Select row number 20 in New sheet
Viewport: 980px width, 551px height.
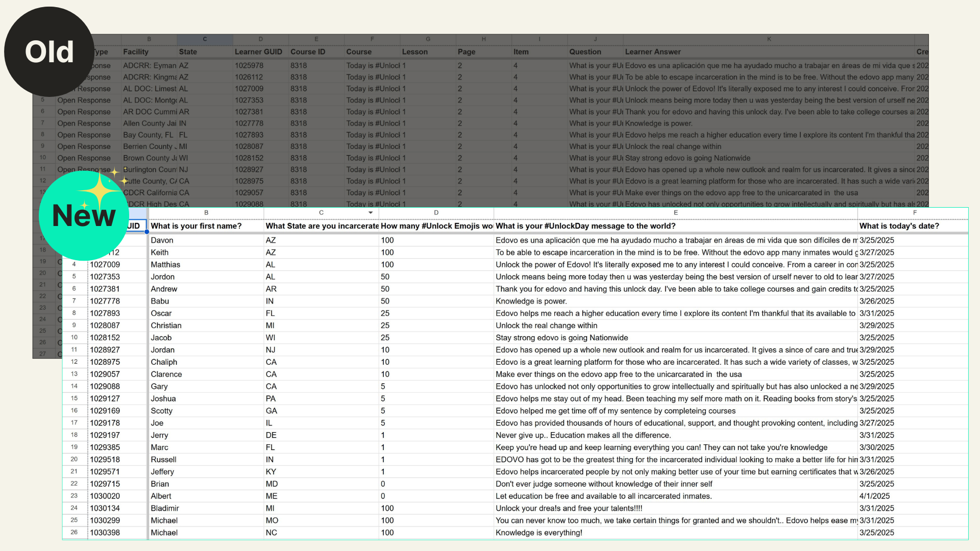[x=75, y=460]
